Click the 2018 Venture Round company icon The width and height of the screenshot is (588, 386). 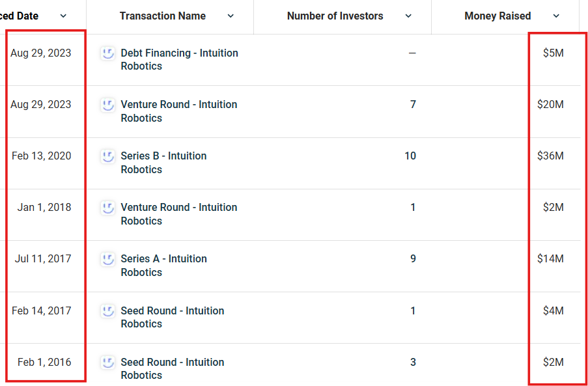coord(108,208)
